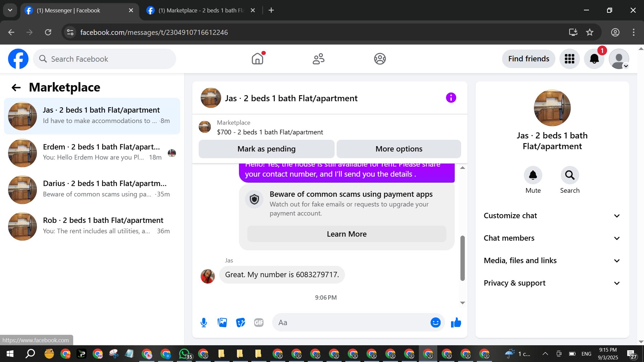Screen dimensions: 644x362
Task: Click Mark as pending button
Action: [x=266, y=149]
